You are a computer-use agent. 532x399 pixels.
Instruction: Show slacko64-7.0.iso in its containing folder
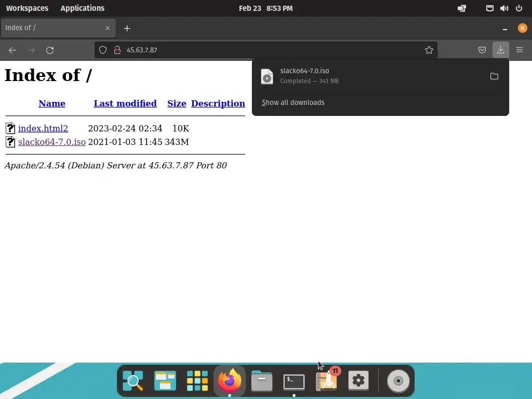pyautogui.click(x=494, y=76)
